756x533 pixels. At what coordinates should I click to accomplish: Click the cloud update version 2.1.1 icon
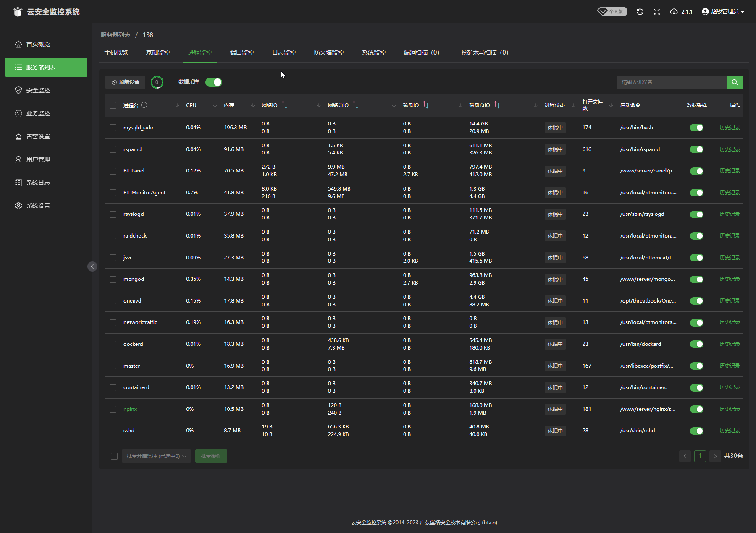(x=674, y=12)
